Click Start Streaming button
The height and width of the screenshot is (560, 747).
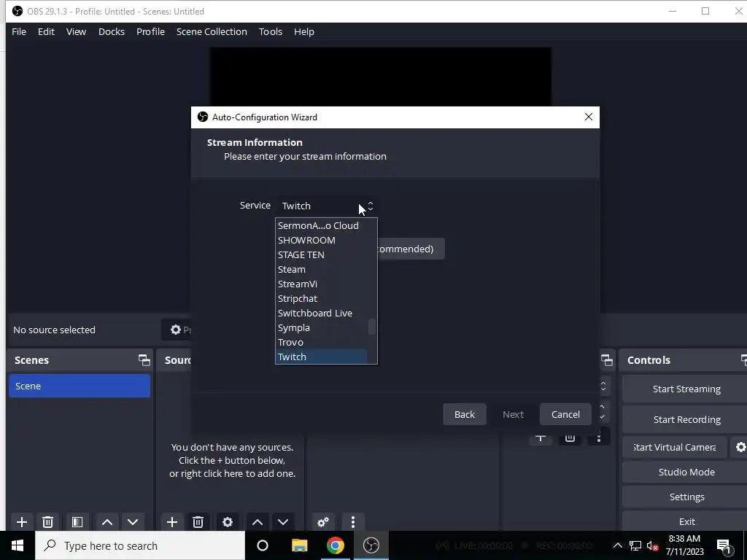click(686, 389)
